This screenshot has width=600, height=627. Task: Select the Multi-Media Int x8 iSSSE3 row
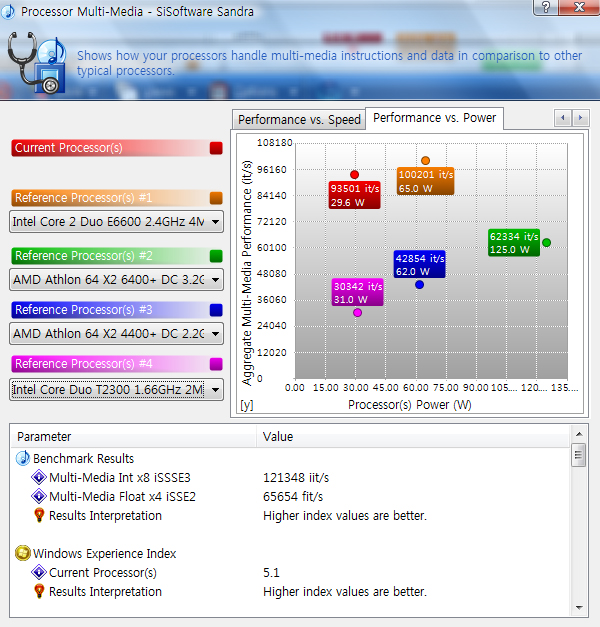(290, 477)
